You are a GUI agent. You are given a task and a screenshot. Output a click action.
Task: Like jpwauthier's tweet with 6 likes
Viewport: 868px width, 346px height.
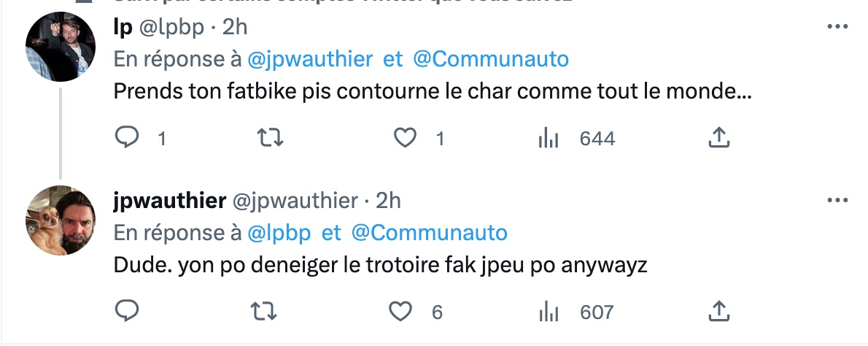click(400, 312)
